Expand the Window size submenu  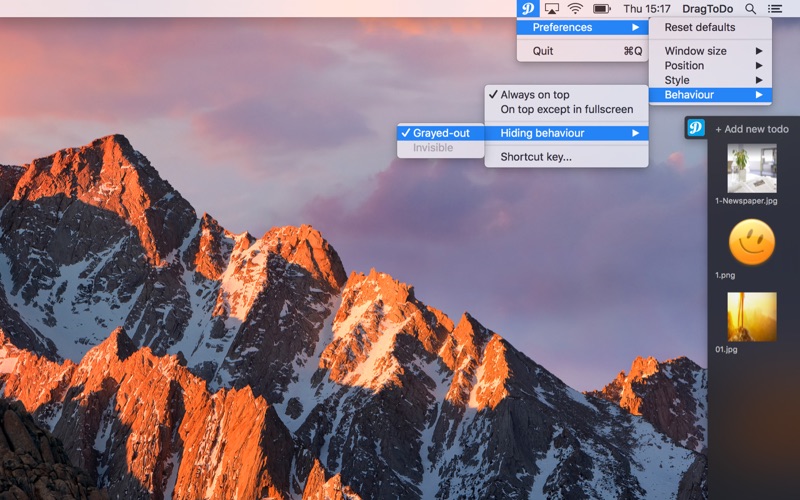(710, 51)
